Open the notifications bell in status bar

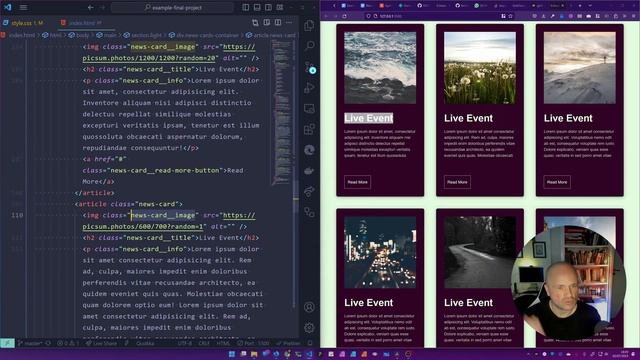[310, 343]
